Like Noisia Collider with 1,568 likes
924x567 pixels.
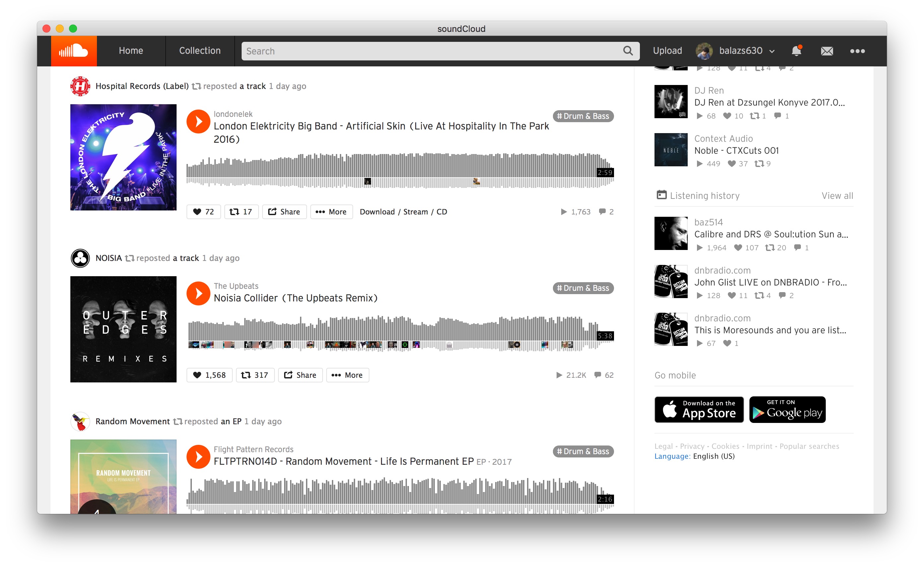tap(209, 375)
